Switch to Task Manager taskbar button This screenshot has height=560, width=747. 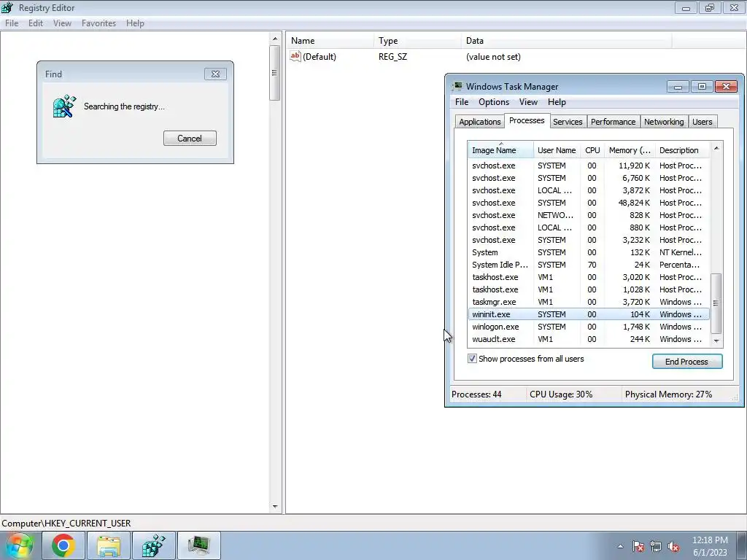199,545
